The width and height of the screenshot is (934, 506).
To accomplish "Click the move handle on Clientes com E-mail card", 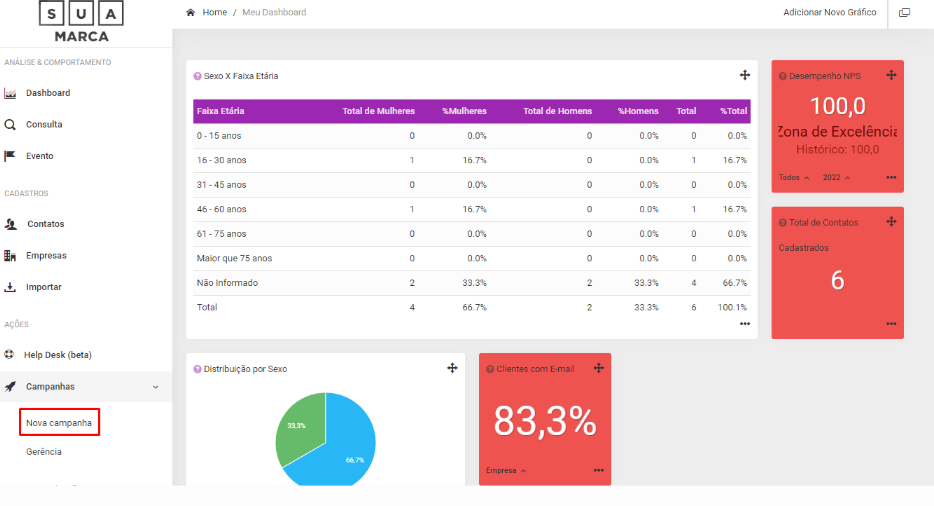I will click(598, 368).
